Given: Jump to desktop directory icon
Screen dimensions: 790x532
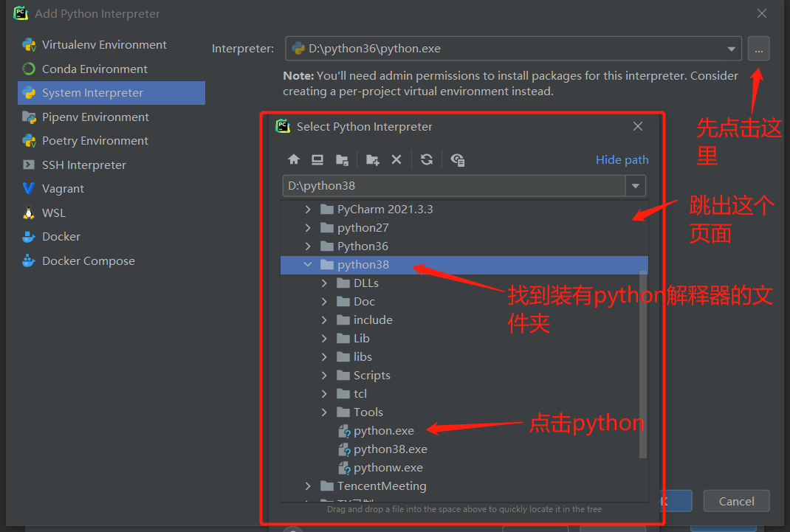Looking at the screenshot, I should pos(317,159).
